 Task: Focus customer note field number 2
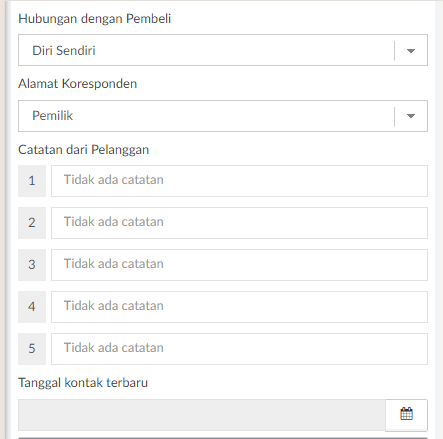(x=239, y=223)
